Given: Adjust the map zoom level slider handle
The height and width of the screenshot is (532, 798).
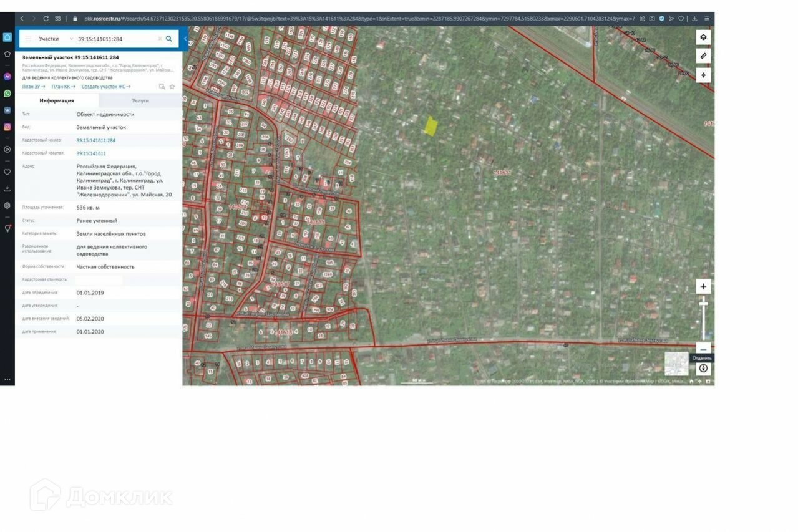Looking at the screenshot, I should click(x=703, y=303).
